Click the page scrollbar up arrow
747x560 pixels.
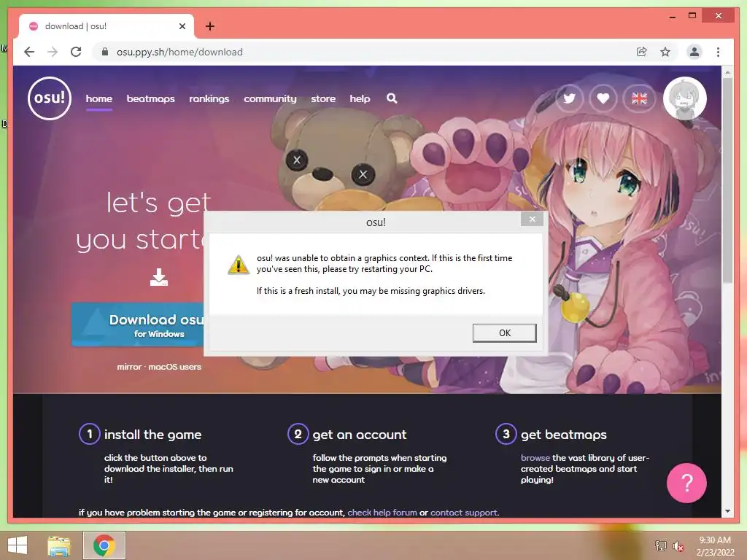click(x=727, y=72)
